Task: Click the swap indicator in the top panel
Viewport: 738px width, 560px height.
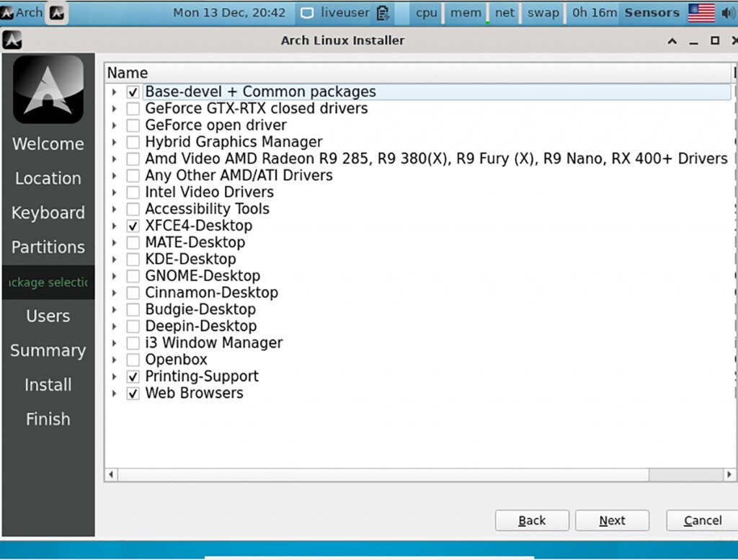Action: (x=543, y=12)
